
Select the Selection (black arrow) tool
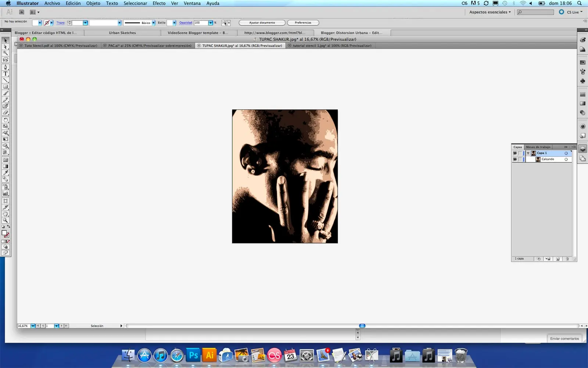coord(6,40)
